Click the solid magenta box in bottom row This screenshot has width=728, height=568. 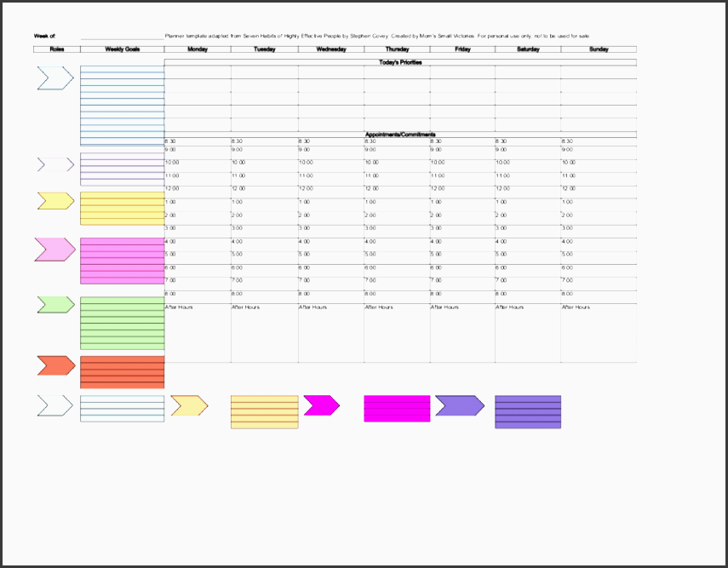(397, 409)
